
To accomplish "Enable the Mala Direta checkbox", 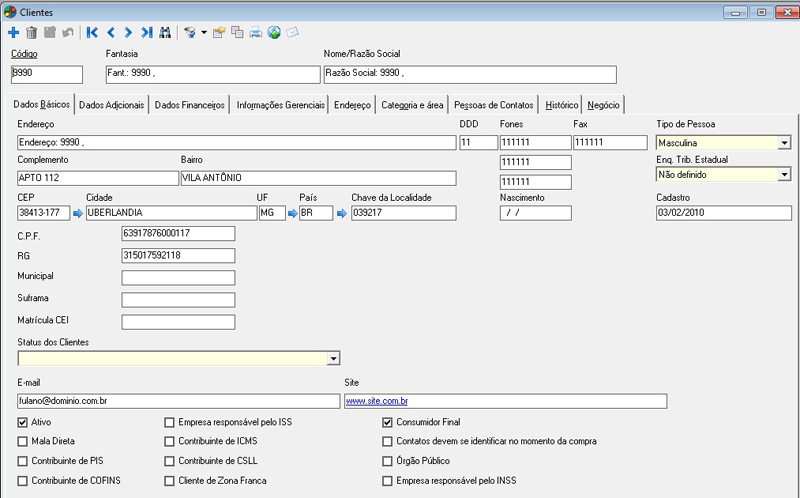I will (23, 440).
